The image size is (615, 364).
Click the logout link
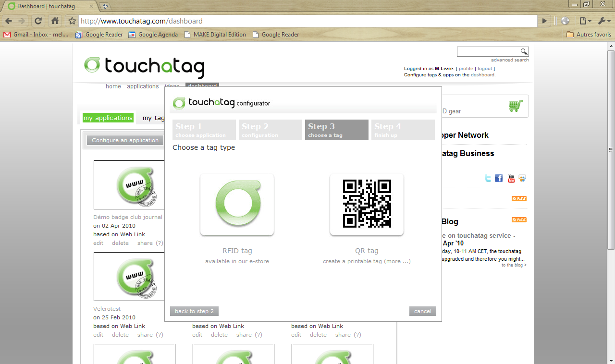point(485,69)
